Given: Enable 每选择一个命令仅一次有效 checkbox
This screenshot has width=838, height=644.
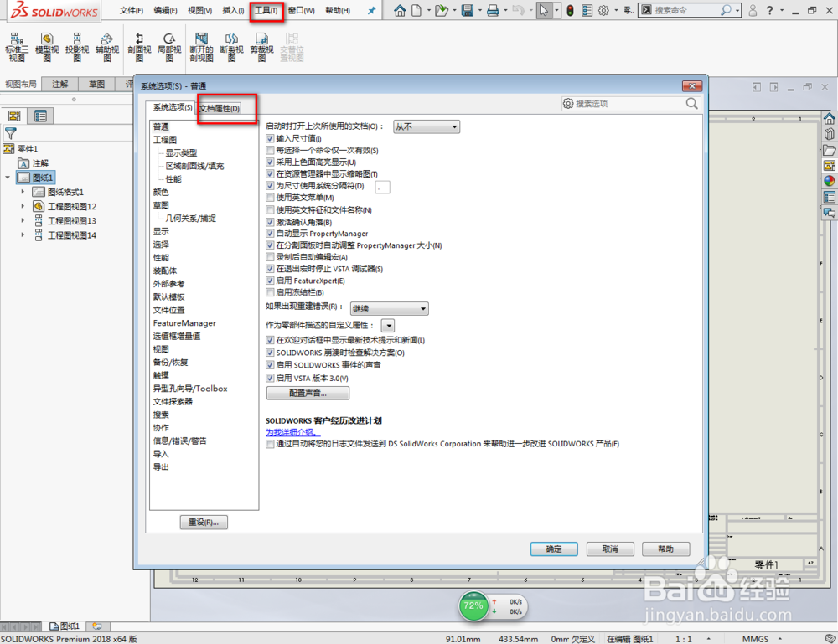Looking at the screenshot, I should (270, 150).
